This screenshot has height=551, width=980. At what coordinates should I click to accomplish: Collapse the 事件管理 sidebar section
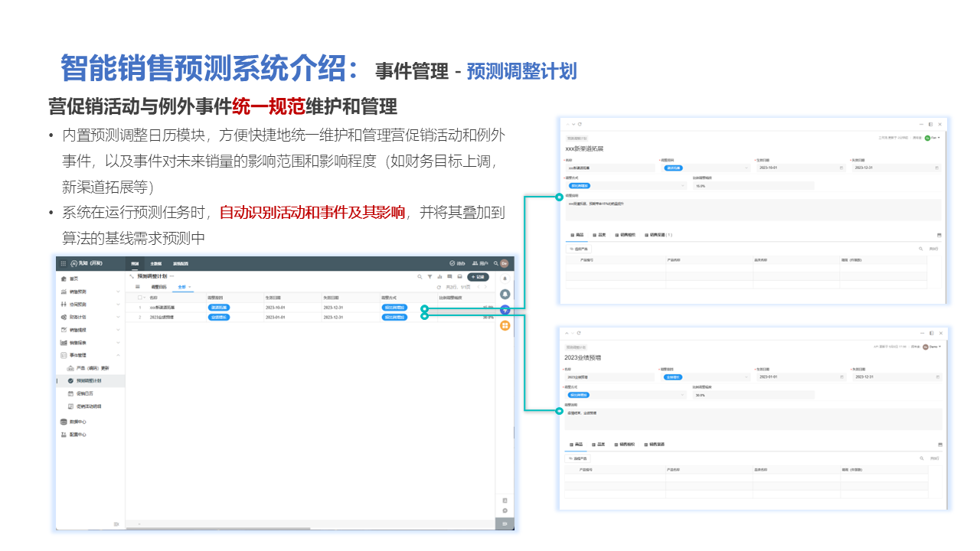118,355
